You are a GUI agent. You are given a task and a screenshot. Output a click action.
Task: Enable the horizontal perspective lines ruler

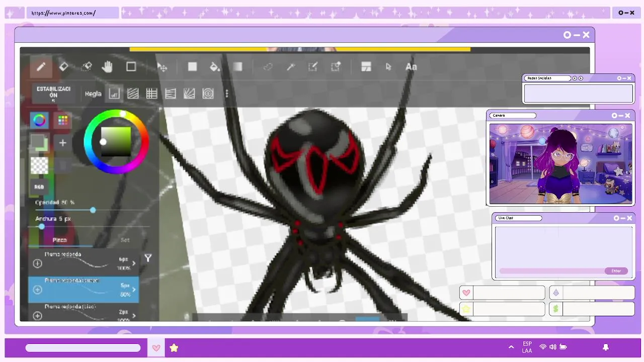click(x=171, y=94)
